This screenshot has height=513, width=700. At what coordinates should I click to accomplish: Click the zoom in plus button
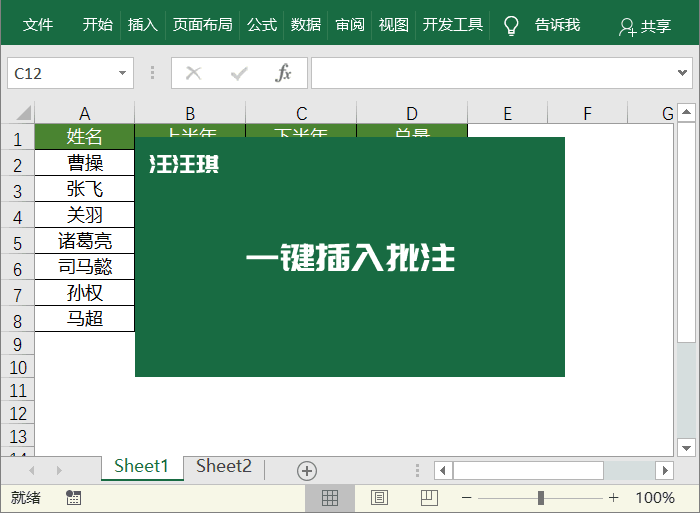(x=613, y=497)
